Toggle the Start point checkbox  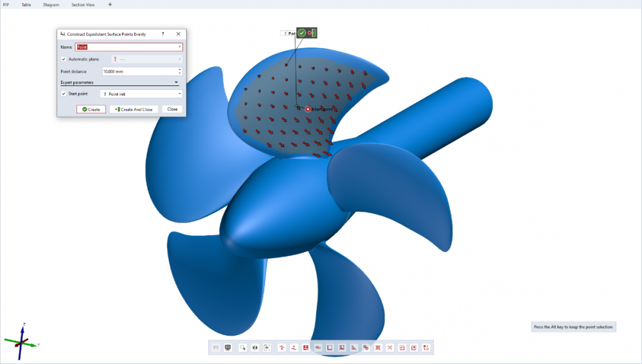coord(64,94)
